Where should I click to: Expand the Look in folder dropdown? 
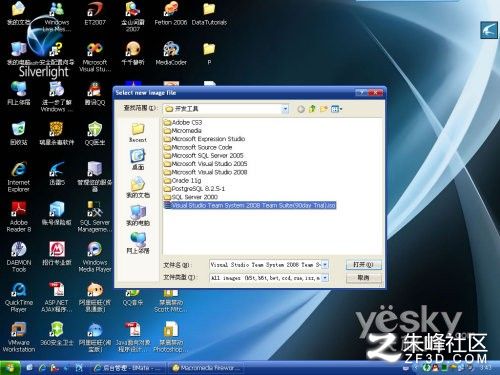[x=285, y=109]
